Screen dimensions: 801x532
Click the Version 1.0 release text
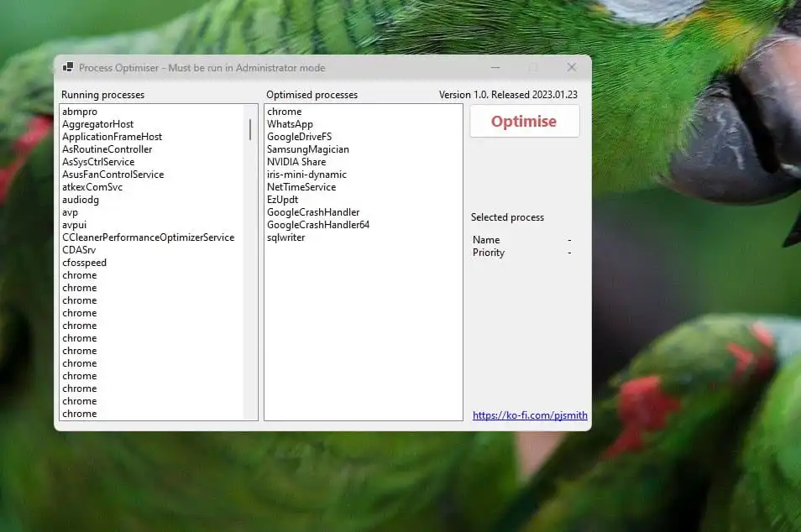pos(508,95)
